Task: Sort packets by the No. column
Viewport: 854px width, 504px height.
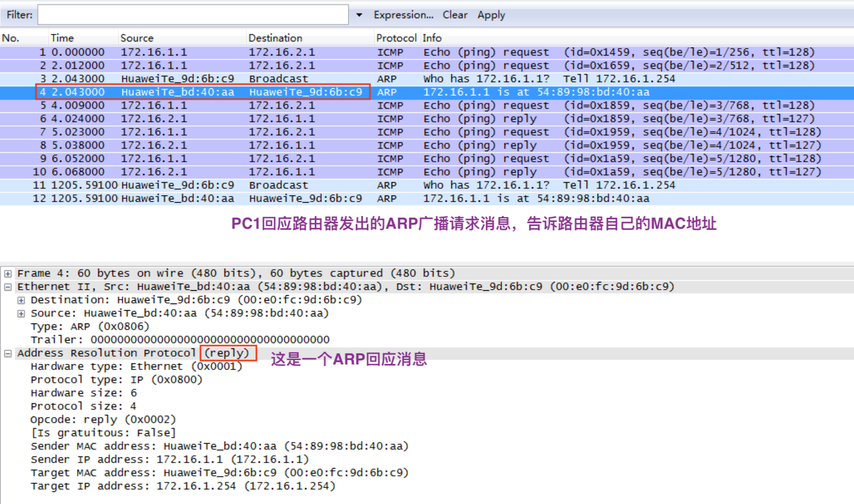Action: [x=11, y=38]
